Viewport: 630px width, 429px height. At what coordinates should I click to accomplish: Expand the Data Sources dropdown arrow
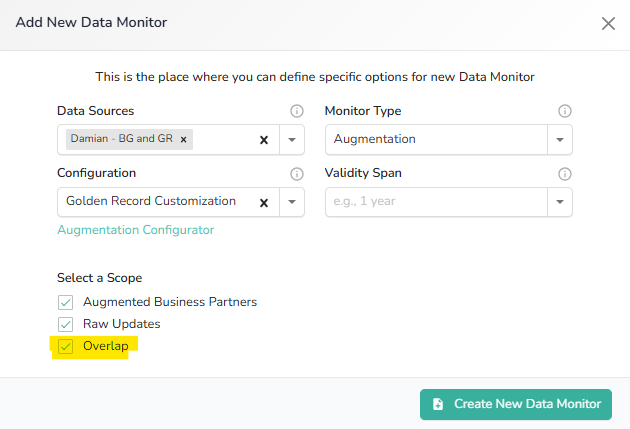coord(292,140)
